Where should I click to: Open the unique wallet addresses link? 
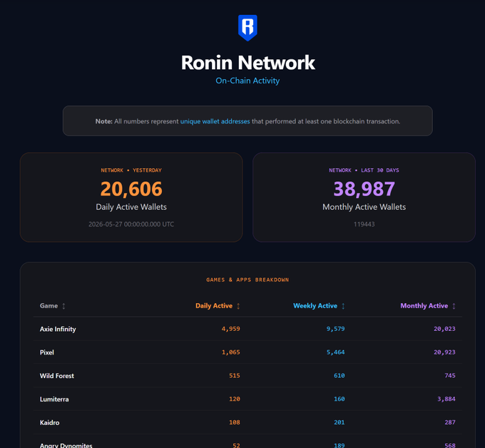pos(215,121)
